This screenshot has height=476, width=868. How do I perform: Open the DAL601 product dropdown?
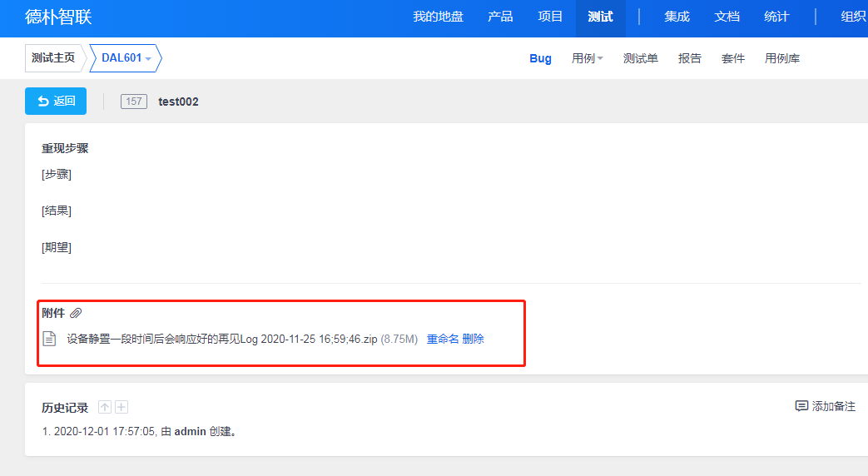click(126, 58)
